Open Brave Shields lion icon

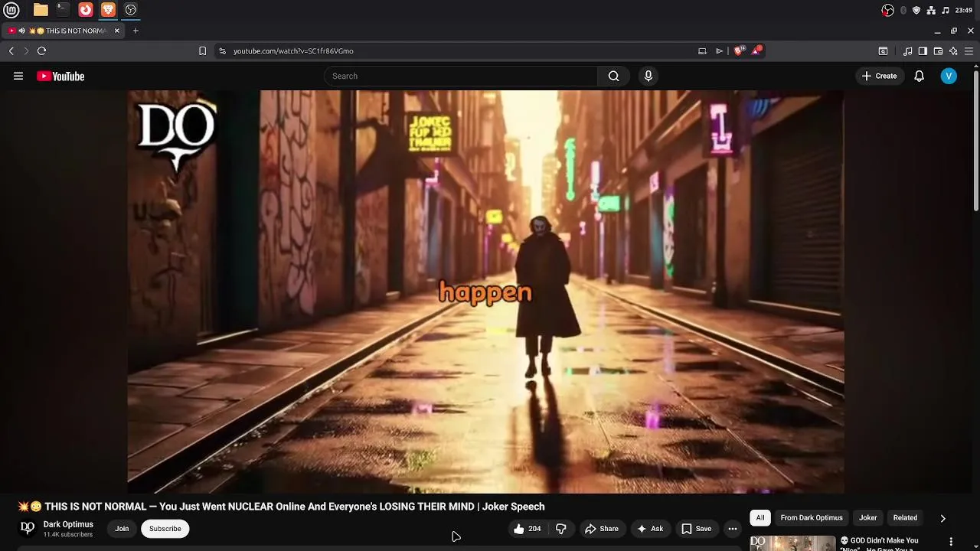coord(738,51)
